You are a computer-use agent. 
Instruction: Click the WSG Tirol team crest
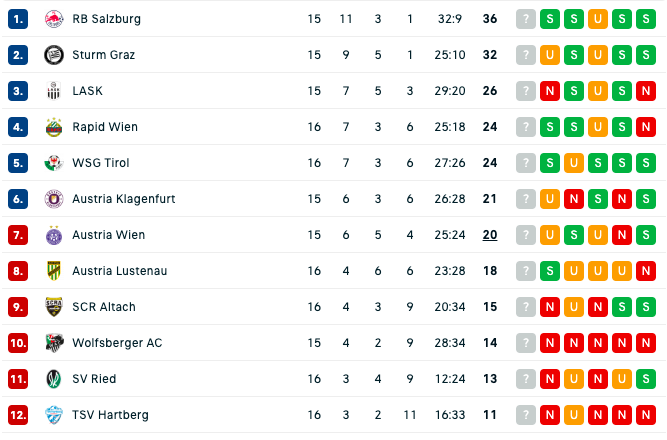pos(54,163)
